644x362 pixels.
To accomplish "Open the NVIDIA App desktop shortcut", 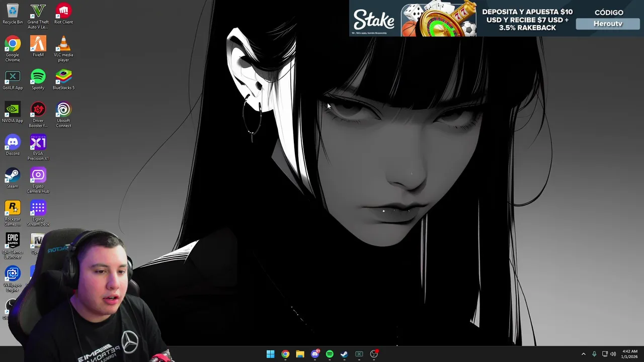I will (13, 113).
